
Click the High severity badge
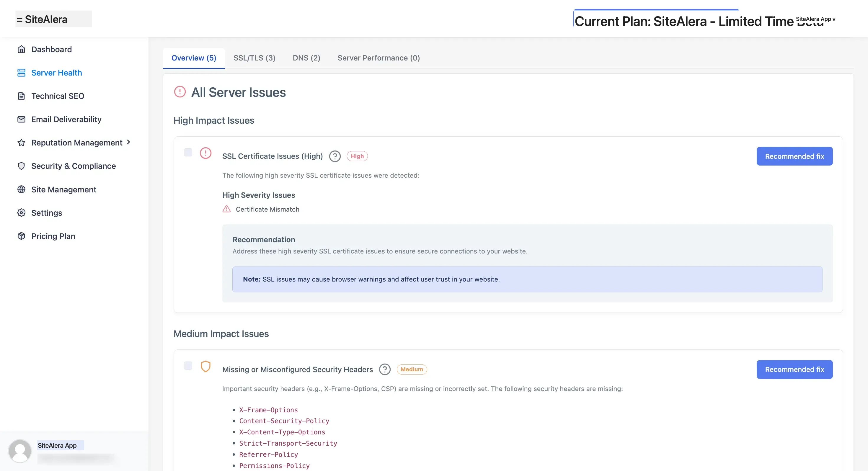(357, 156)
